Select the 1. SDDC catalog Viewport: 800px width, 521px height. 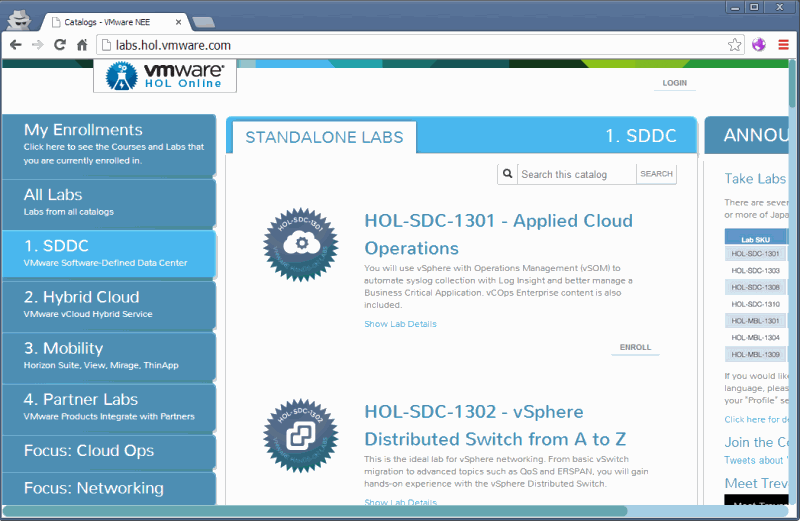[x=109, y=254]
